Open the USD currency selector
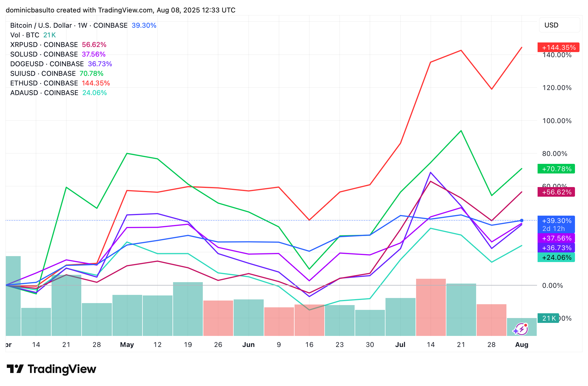The width and height of the screenshot is (588, 386). pyautogui.click(x=559, y=25)
